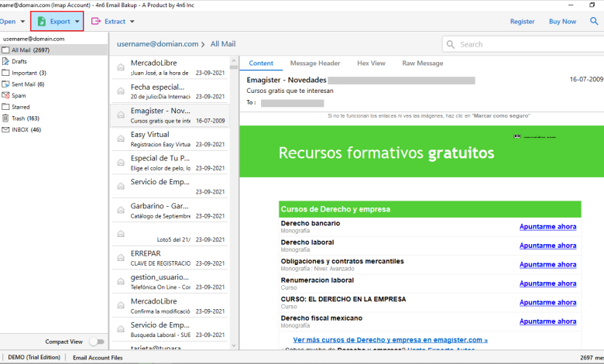Click the INBOX envelope icon
The width and height of the screenshot is (604, 364).
click(5, 130)
